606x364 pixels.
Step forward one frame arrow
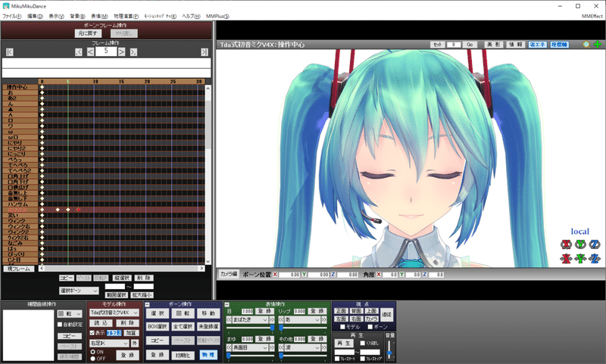[x=121, y=51]
